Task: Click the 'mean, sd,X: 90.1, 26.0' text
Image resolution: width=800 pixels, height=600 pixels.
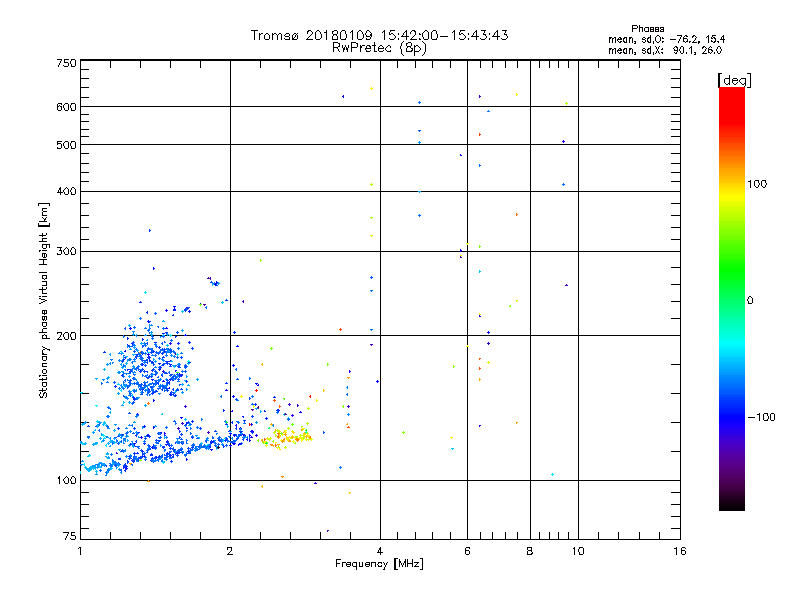Action: coord(665,50)
